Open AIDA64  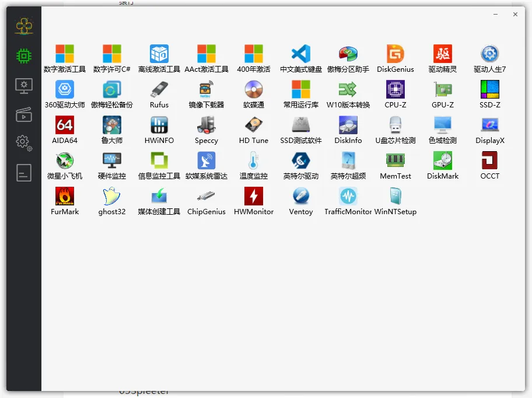tap(65, 125)
